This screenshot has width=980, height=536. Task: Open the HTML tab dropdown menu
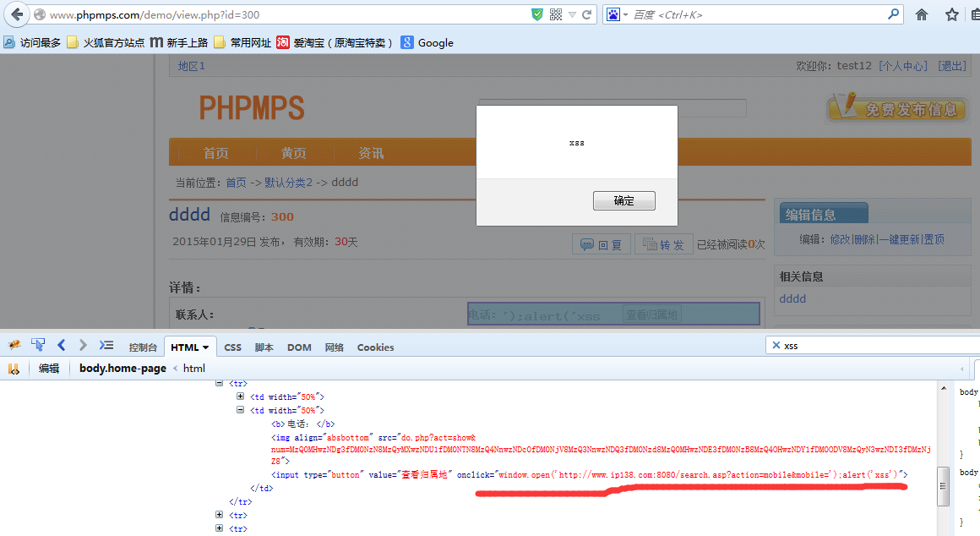(205, 347)
